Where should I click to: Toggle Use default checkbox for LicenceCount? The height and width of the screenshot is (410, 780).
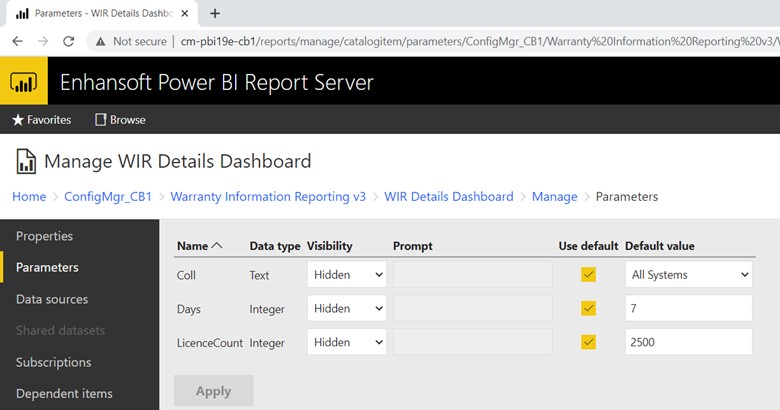tap(588, 342)
